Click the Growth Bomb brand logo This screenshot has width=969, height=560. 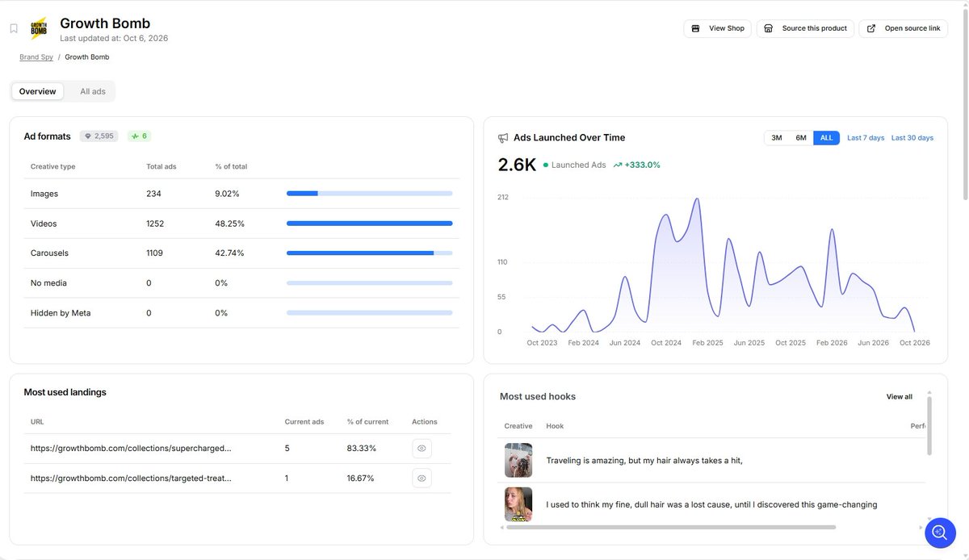pyautogui.click(x=39, y=29)
